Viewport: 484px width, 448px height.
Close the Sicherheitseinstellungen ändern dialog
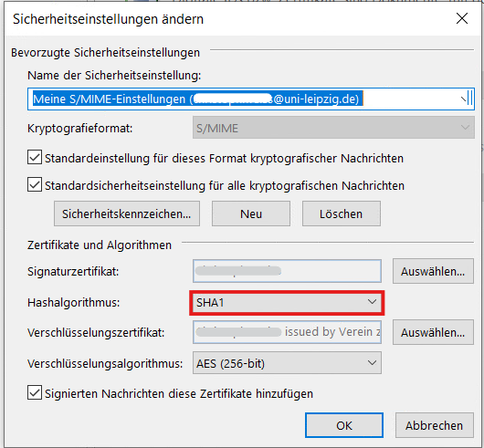click(462, 18)
